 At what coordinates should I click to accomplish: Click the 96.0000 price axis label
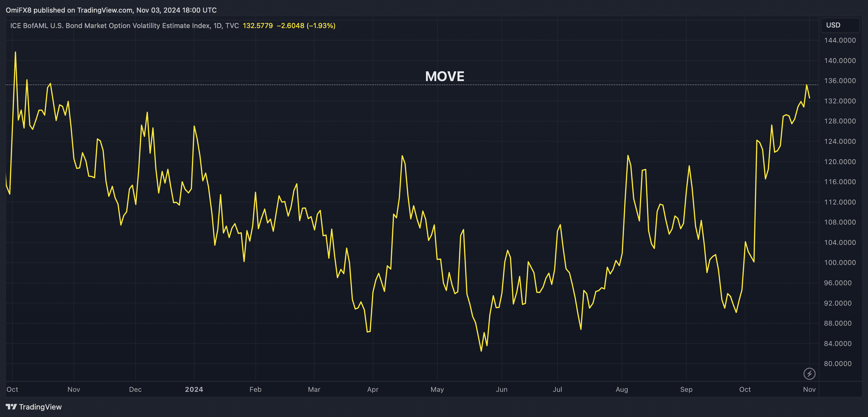(x=838, y=283)
